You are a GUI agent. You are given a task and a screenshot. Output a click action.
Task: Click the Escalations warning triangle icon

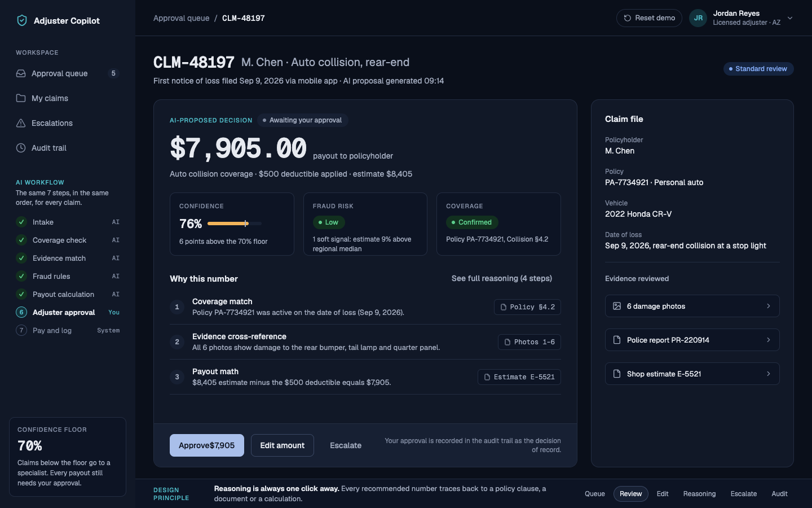pos(21,123)
